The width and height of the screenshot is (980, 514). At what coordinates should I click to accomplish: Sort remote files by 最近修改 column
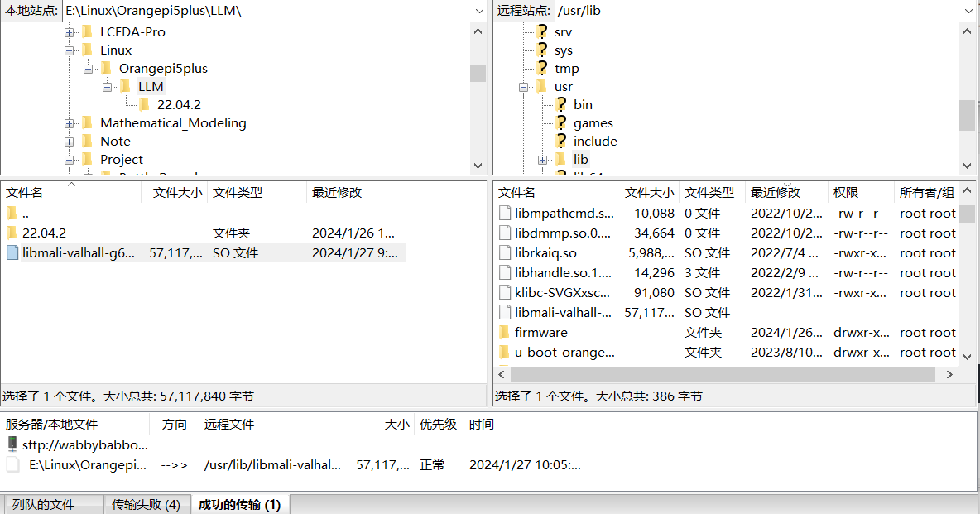(x=786, y=193)
